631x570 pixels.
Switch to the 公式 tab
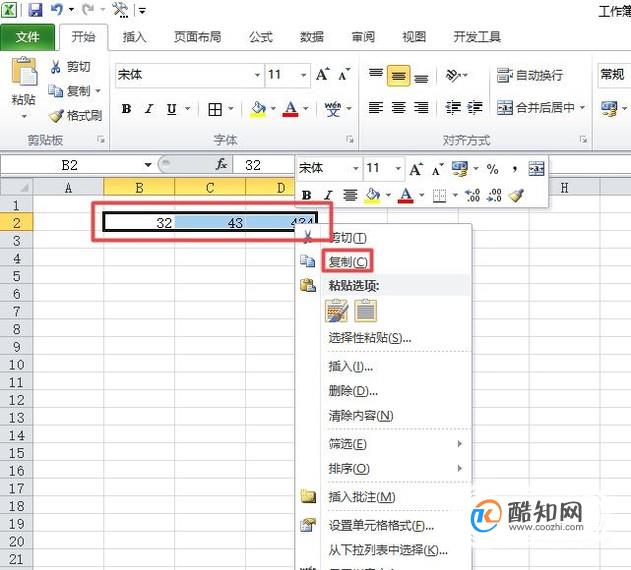pos(260,37)
